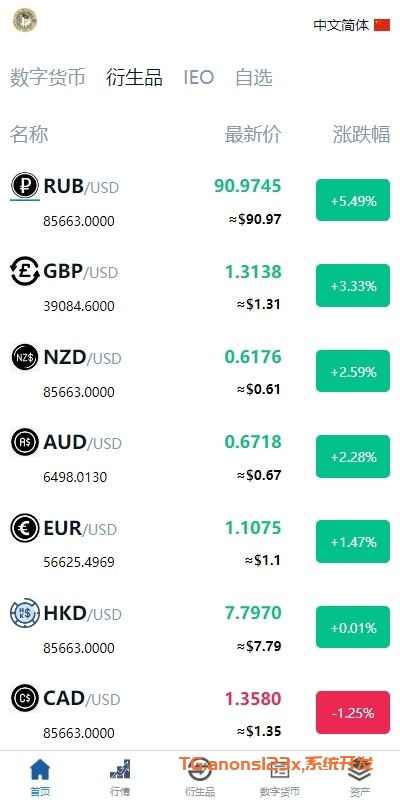
Task: Go to 首页 home icon
Action: coord(40,769)
